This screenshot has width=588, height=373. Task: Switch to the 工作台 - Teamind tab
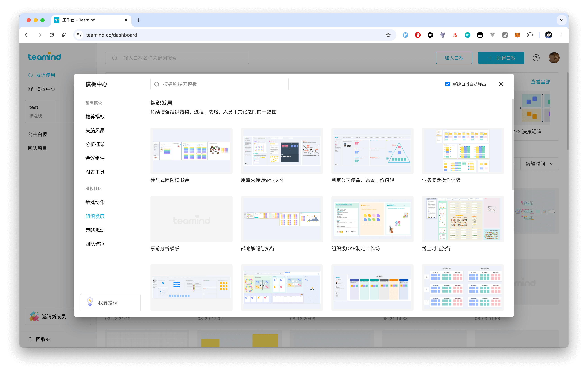tap(91, 20)
